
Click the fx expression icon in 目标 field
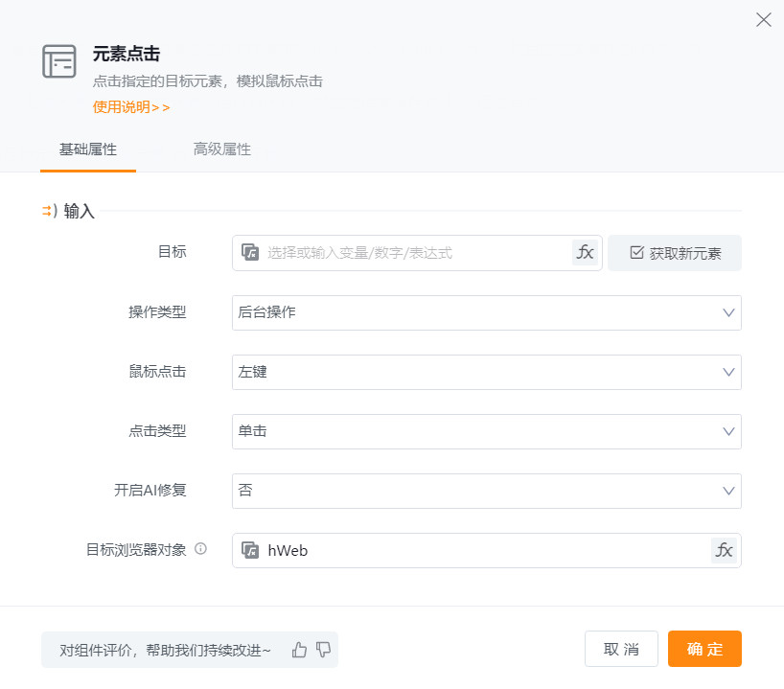[x=585, y=253]
